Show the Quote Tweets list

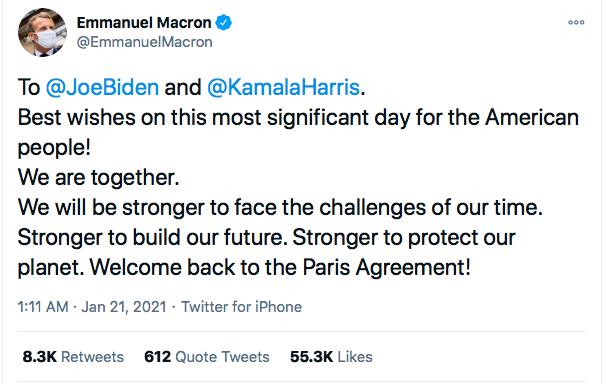(x=222, y=357)
